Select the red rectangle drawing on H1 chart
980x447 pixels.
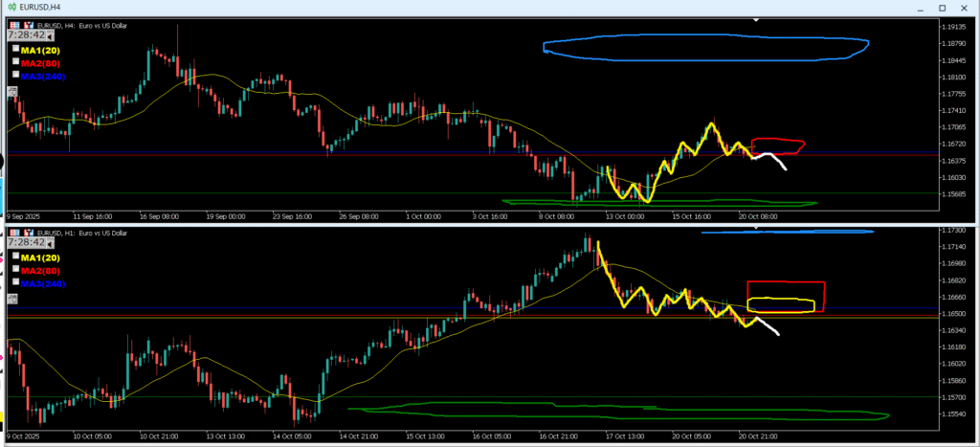tap(786, 282)
